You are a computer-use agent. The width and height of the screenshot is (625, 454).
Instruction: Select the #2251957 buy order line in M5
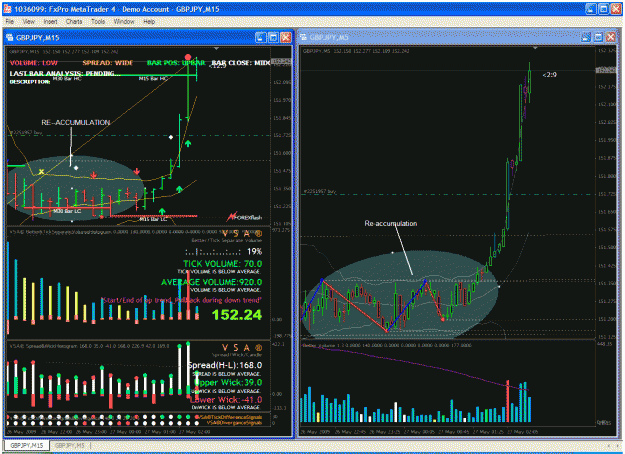click(446, 195)
